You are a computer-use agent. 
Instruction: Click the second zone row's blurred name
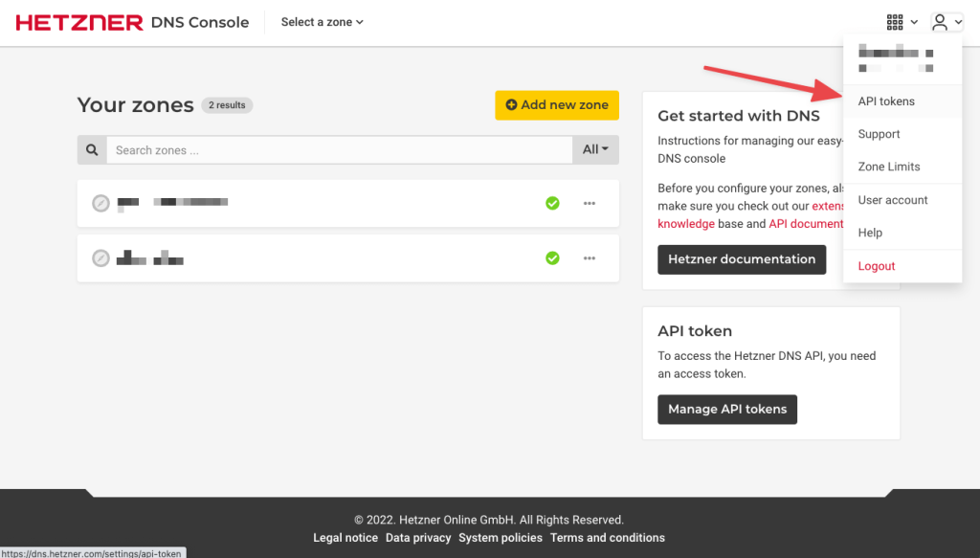(x=150, y=257)
